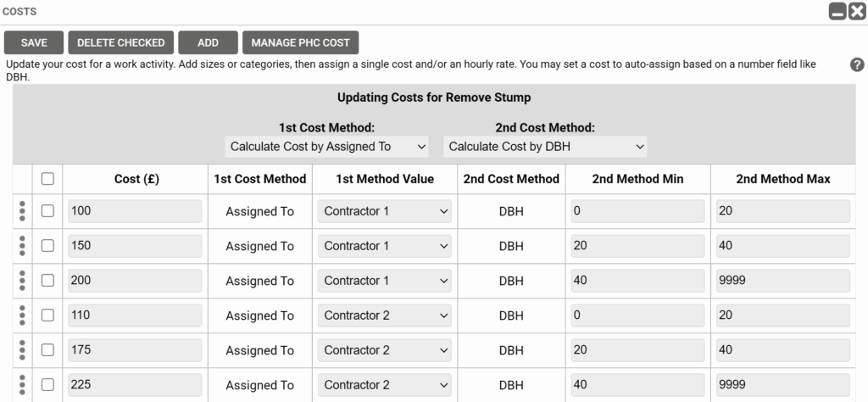Click the 2nd Method Max field with 9999 in the 200 row
This screenshot has height=402, width=868.
click(782, 281)
